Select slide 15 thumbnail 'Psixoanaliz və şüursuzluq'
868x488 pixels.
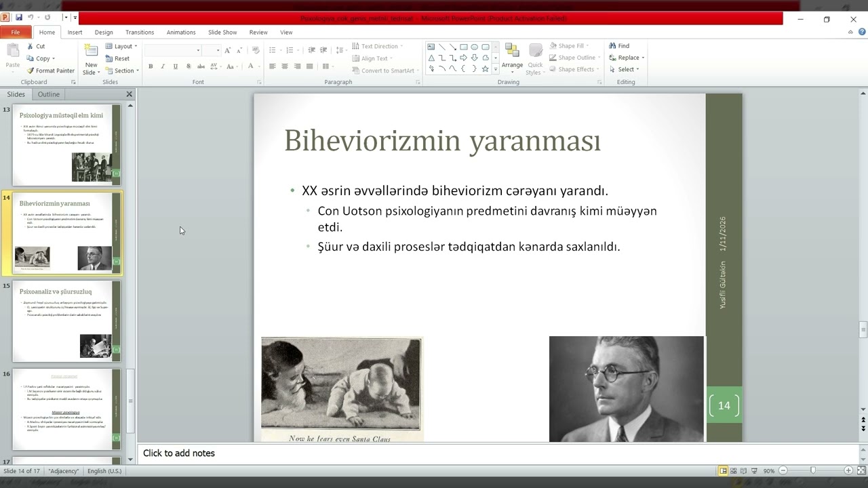pos(66,321)
